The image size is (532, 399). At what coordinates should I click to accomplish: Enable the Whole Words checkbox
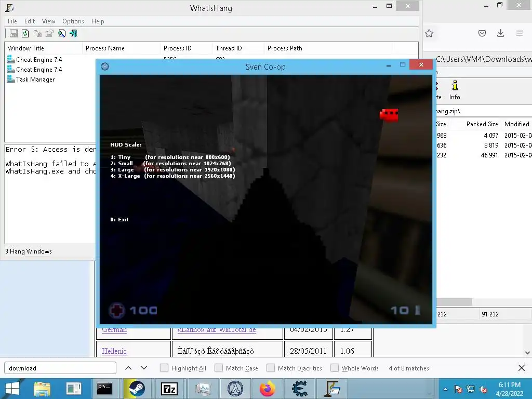pyautogui.click(x=334, y=368)
